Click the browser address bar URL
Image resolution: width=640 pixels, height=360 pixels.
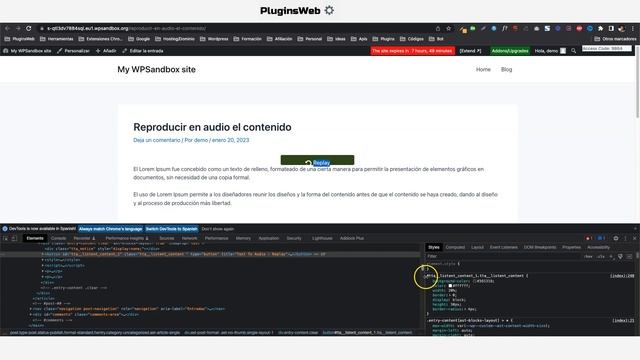pos(126,29)
